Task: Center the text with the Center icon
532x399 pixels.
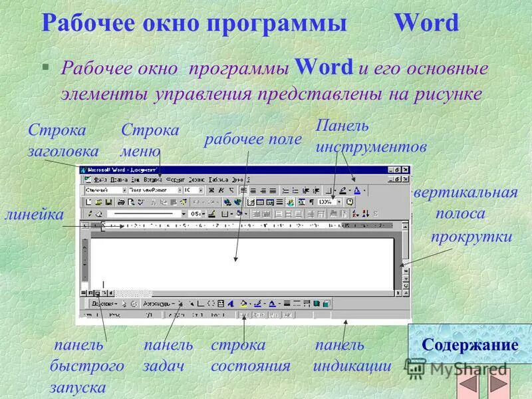Action: pyautogui.click(x=253, y=191)
